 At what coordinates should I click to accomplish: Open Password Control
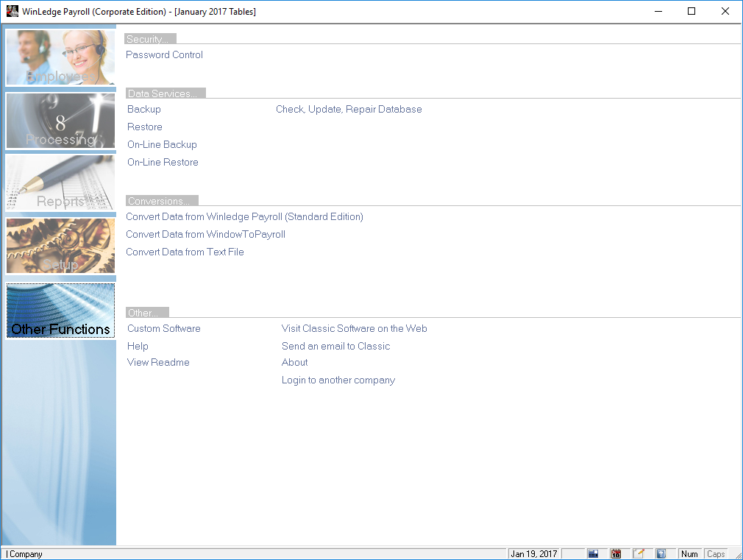164,55
